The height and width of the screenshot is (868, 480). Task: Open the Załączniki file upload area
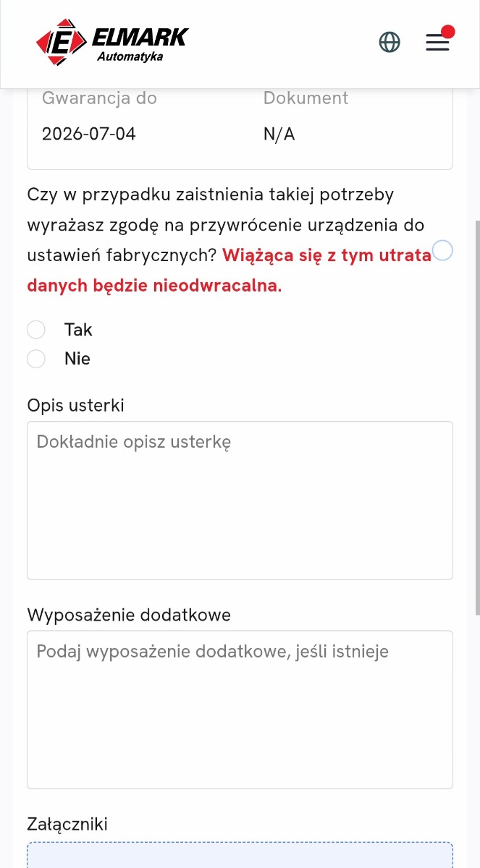(x=240, y=857)
